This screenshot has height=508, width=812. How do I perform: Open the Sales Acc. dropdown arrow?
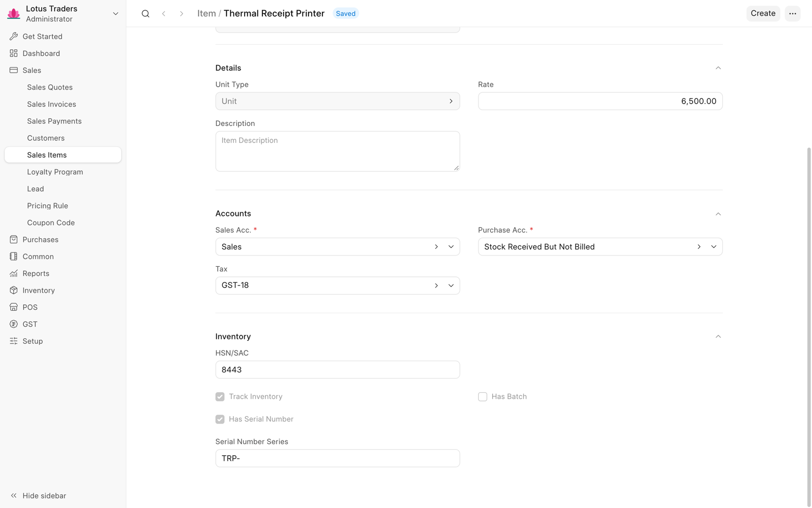(451, 247)
